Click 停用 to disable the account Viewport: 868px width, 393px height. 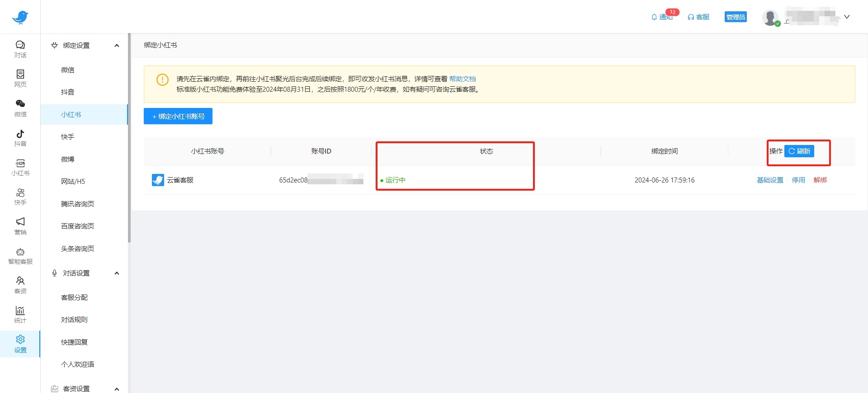point(798,180)
